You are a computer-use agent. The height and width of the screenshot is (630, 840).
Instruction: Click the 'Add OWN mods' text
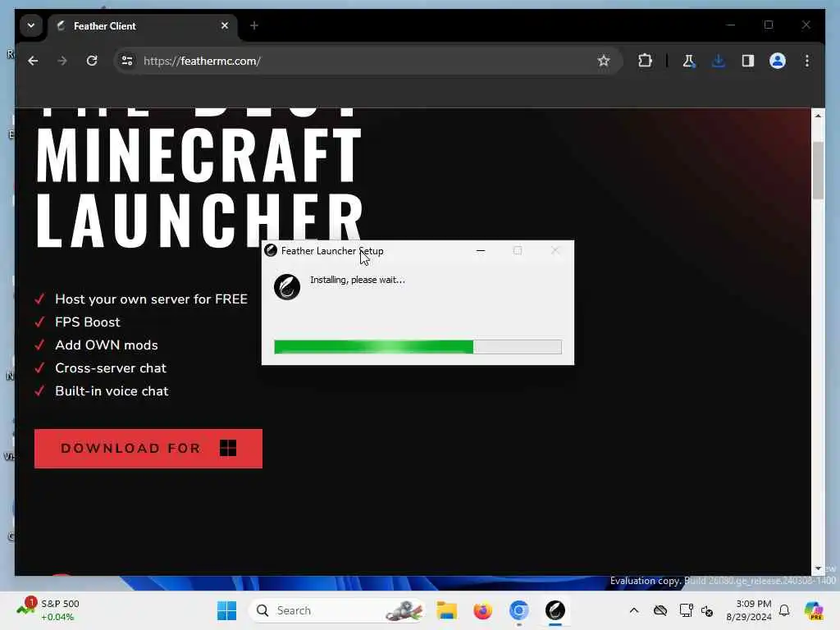(106, 345)
